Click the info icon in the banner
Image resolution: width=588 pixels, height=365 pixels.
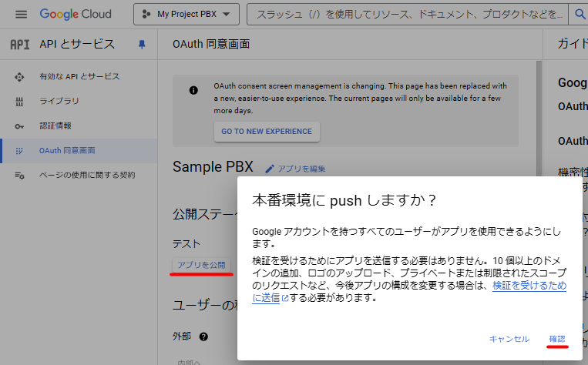193,90
